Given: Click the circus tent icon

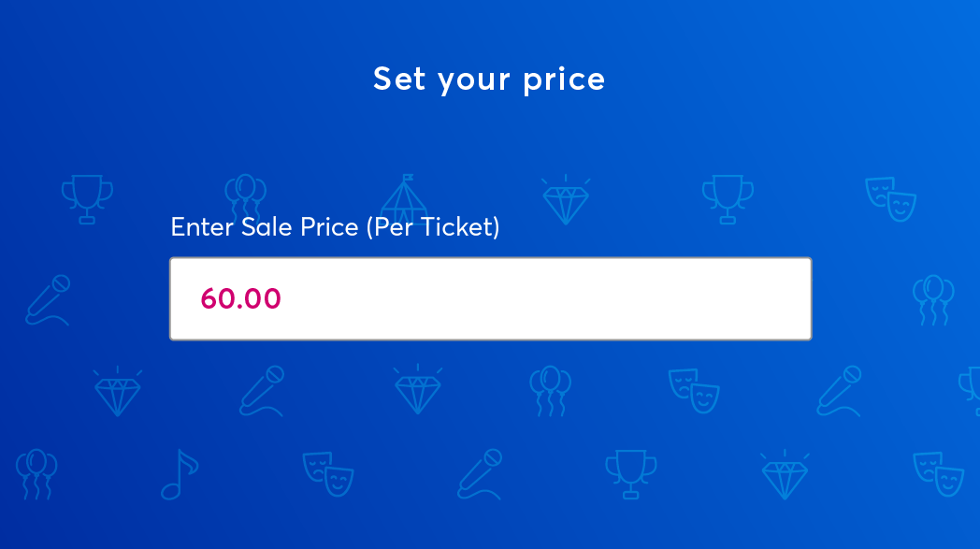Looking at the screenshot, I should point(404,199).
